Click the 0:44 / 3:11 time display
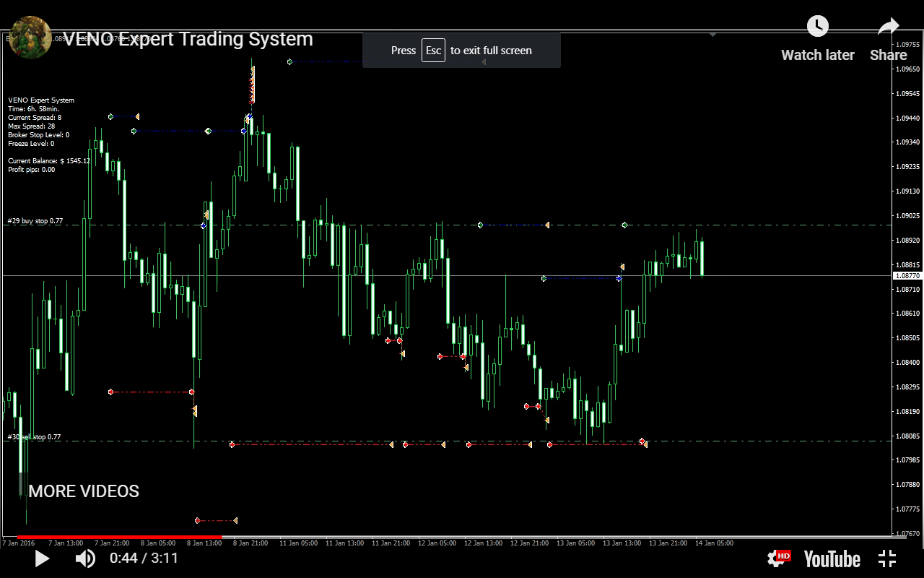The image size is (924, 578). tap(144, 558)
